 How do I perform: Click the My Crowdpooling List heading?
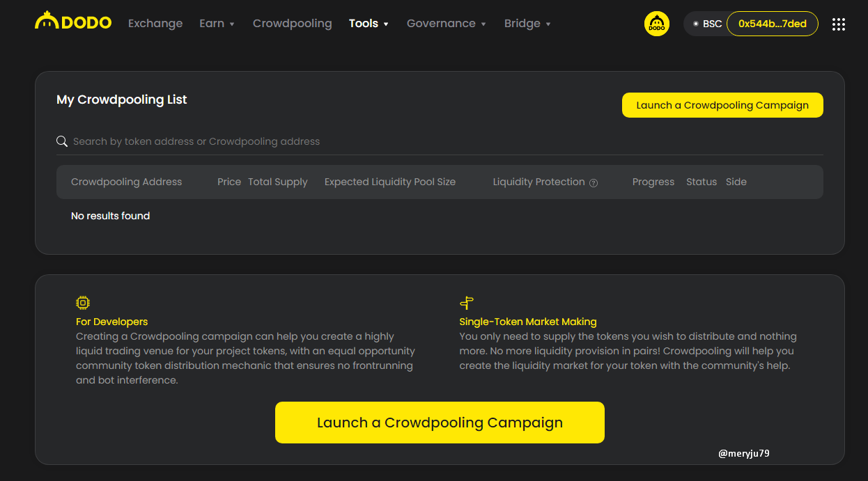click(x=122, y=100)
